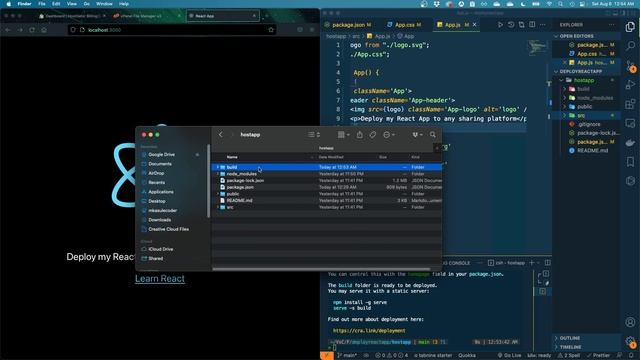Bookmark localhost page with star icon
Screen dimensions: 640x360
tap(271, 30)
